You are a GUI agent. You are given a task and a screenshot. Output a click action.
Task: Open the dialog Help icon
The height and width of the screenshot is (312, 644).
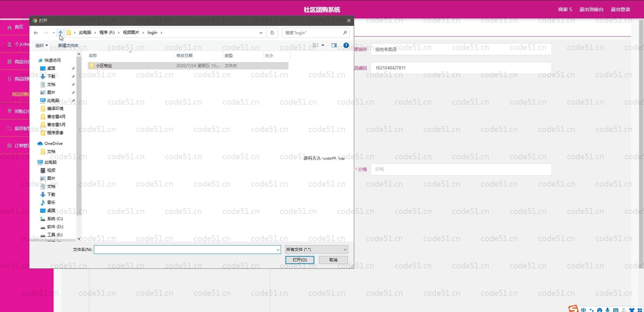pyautogui.click(x=346, y=45)
